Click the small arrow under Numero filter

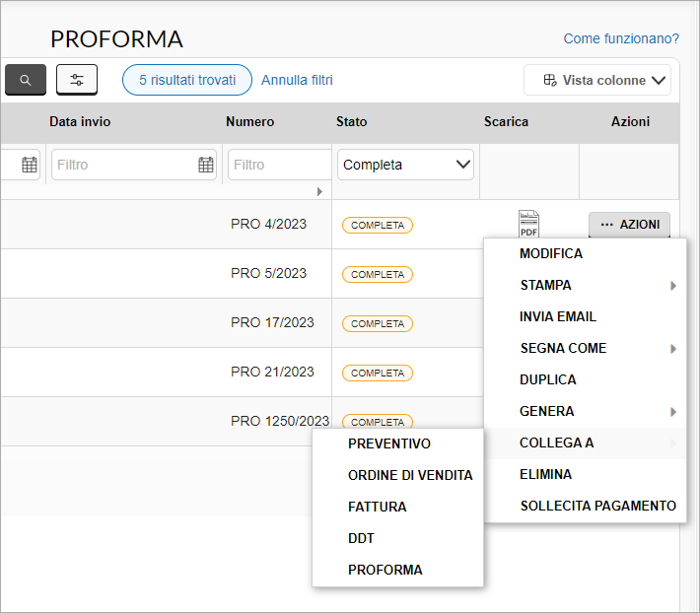(x=319, y=191)
